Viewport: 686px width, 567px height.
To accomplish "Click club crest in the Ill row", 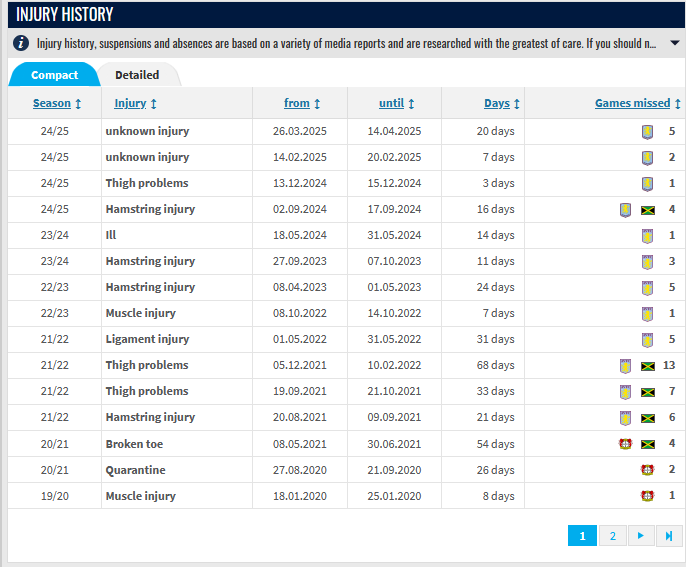I will (x=648, y=235).
